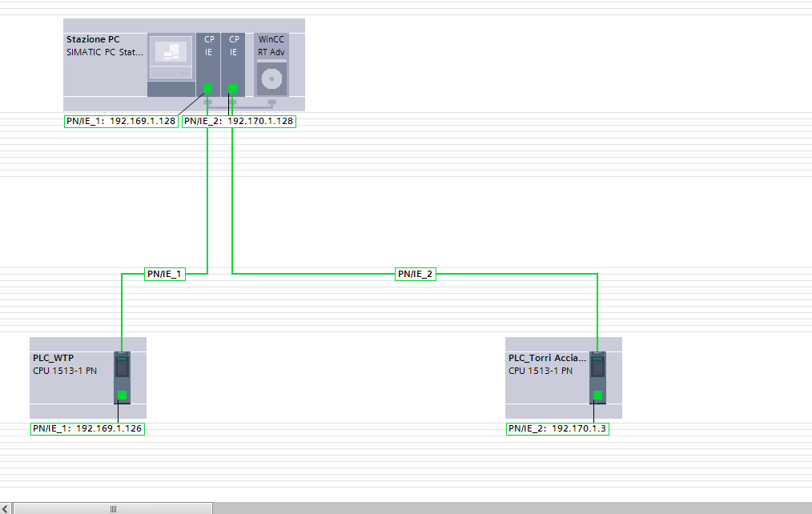Select the PLC_WTP device name
Image resolution: width=812 pixels, height=514 pixels.
pyautogui.click(x=54, y=358)
